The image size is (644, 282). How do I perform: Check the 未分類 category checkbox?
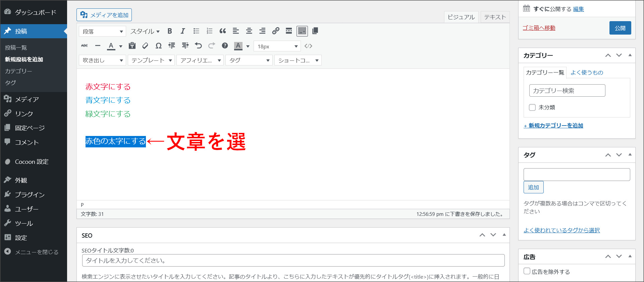(532, 107)
